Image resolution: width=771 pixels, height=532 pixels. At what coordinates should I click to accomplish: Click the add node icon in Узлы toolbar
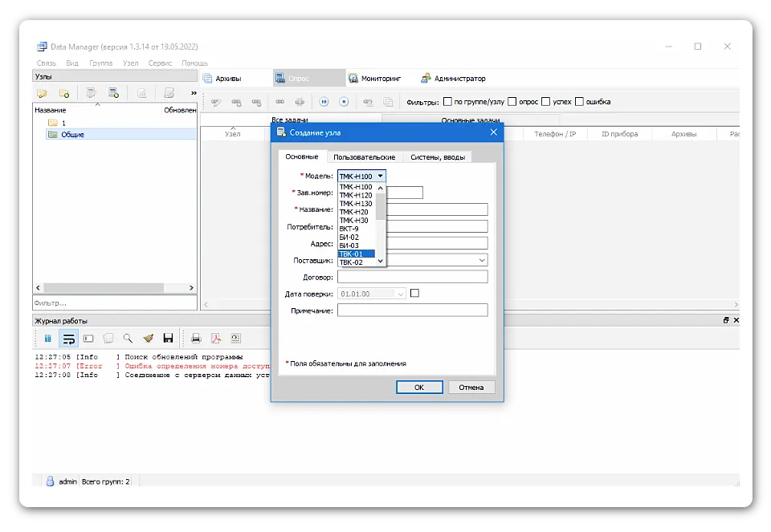(x=113, y=93)
